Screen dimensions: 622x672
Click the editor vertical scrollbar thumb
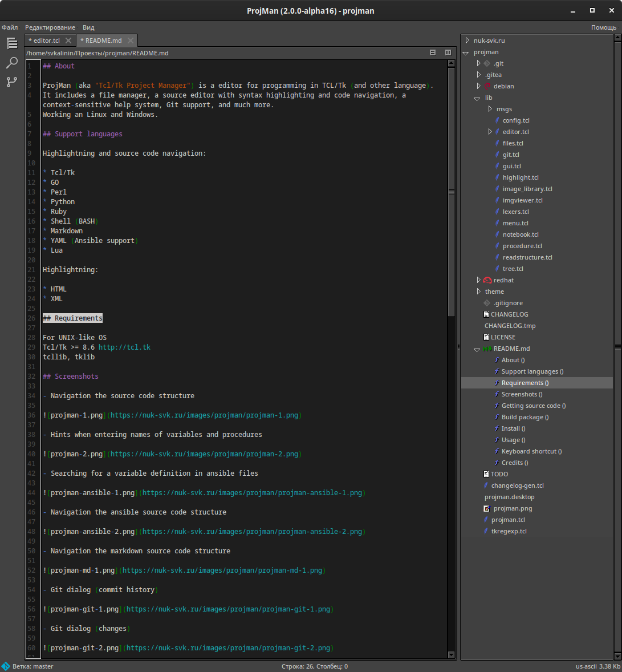point(451,192)
